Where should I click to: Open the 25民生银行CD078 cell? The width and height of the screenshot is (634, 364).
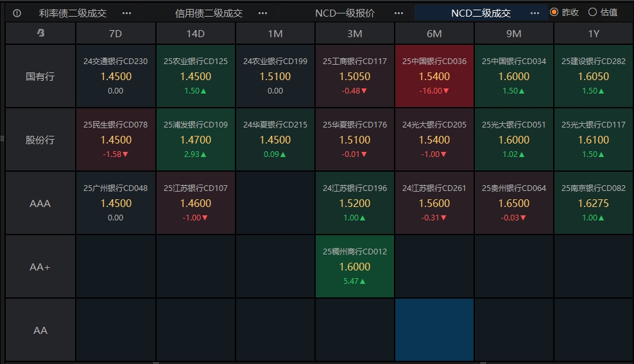[x=116, y=139]
